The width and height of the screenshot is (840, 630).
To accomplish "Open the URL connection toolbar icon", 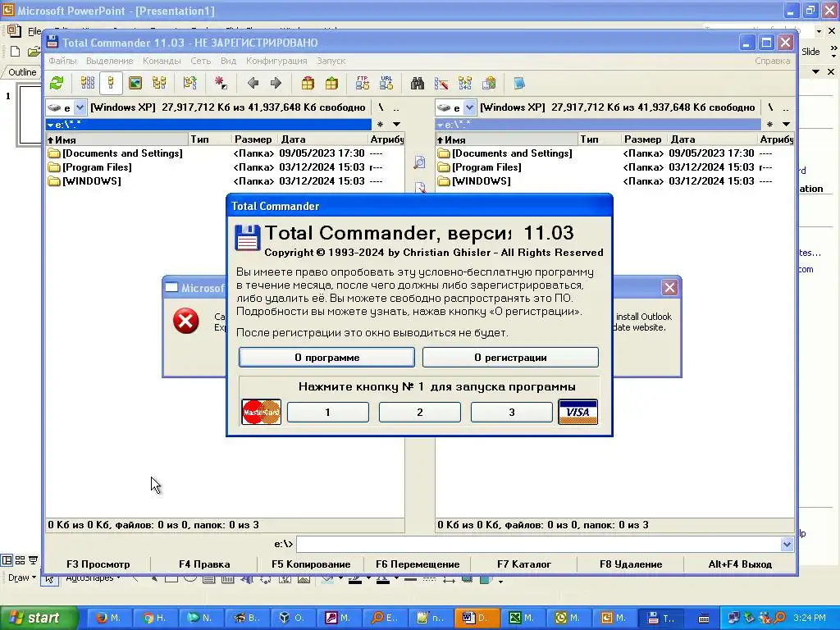I will point(386,83).
